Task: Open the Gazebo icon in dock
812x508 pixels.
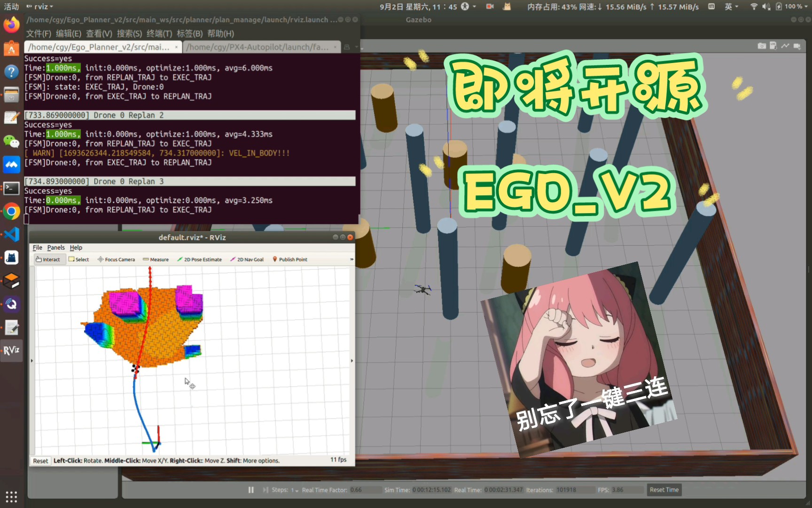Action: coord(11,281)
